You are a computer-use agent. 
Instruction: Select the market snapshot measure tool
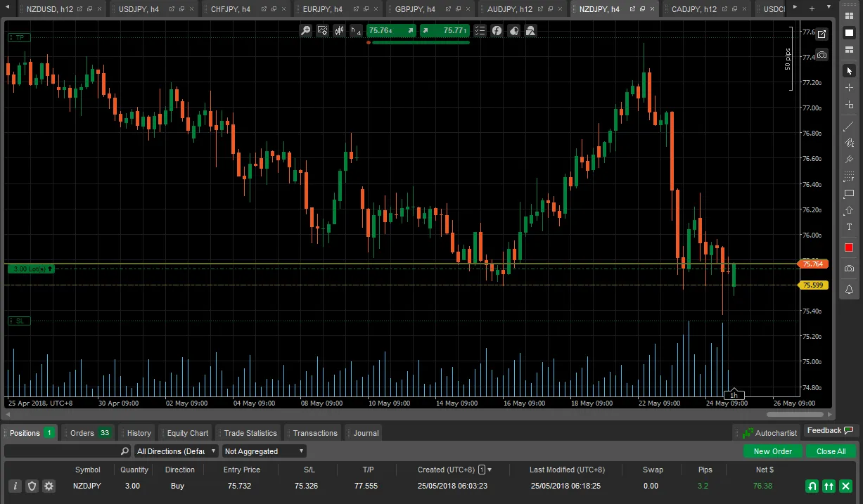coord(849,105)
